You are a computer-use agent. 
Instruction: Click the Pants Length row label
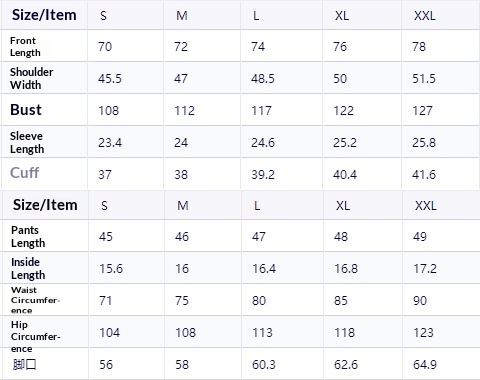coord(28,237)
